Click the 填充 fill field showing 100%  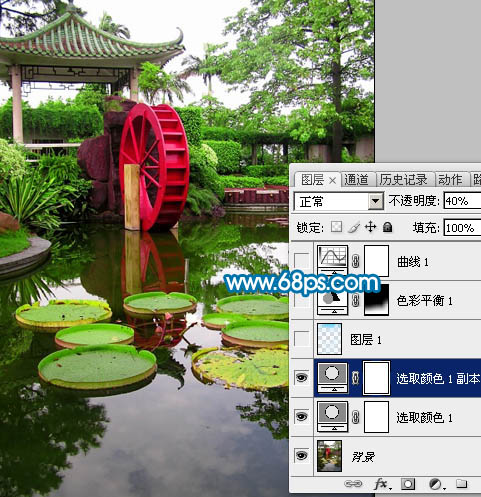click(x=462, y=228)
